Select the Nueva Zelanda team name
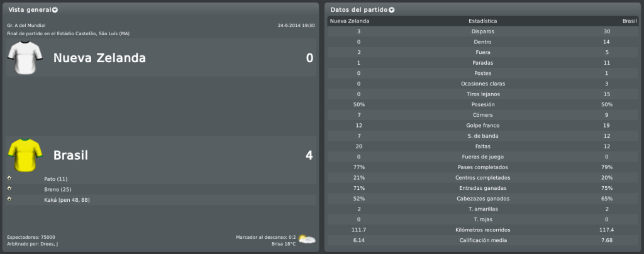 pos(99,58)
